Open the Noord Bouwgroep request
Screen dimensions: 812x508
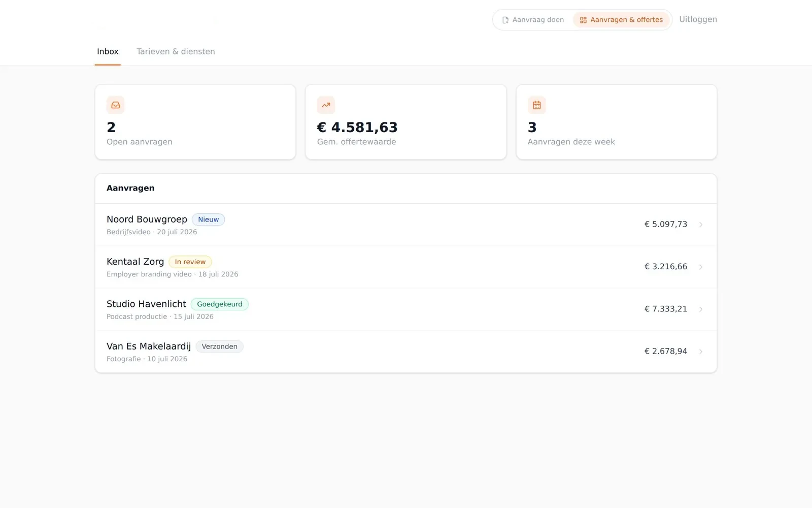[406, 225]
